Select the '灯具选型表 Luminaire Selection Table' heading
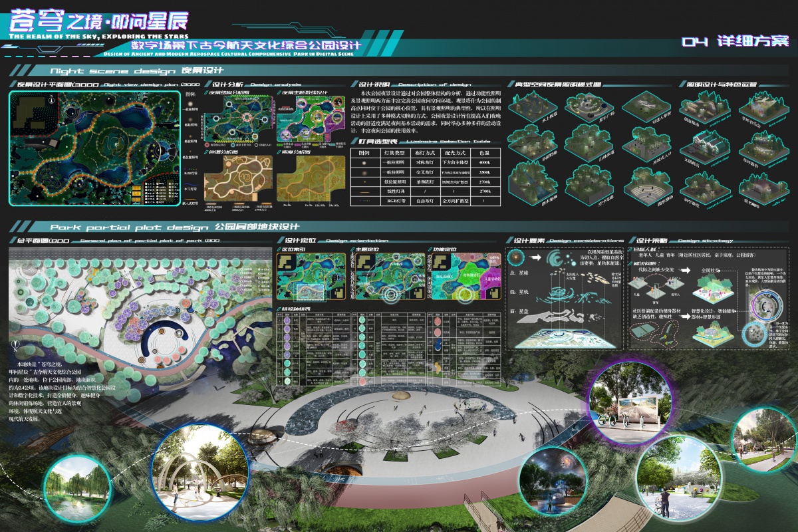The image size is (798, 532). pyautogui.click(x=424, y=142)
